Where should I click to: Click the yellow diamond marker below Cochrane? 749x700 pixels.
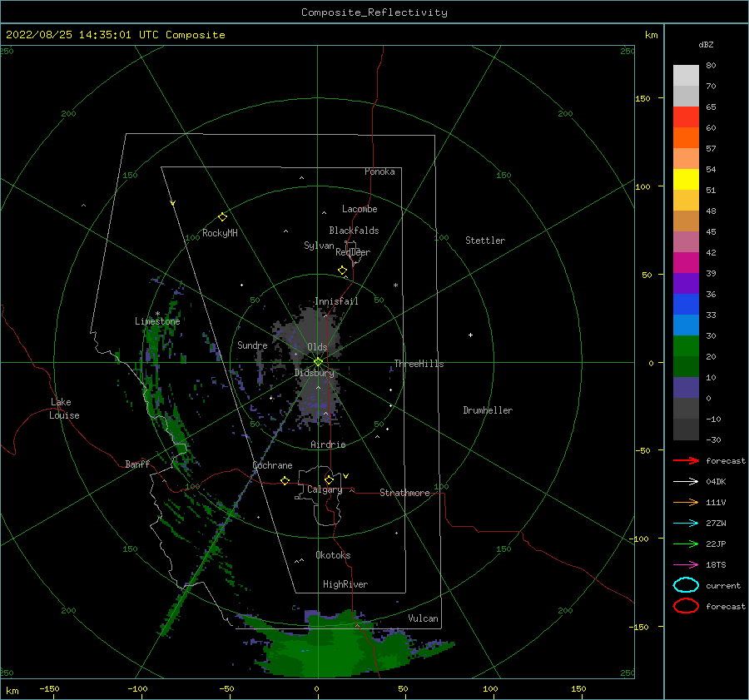click(285, 481)
